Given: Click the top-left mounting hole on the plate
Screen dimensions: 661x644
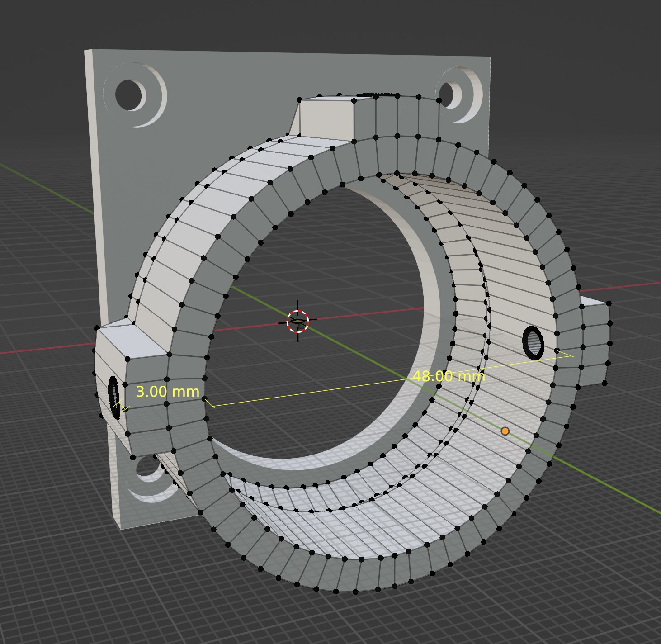Looking at the screenshot, I should (129, 94).
